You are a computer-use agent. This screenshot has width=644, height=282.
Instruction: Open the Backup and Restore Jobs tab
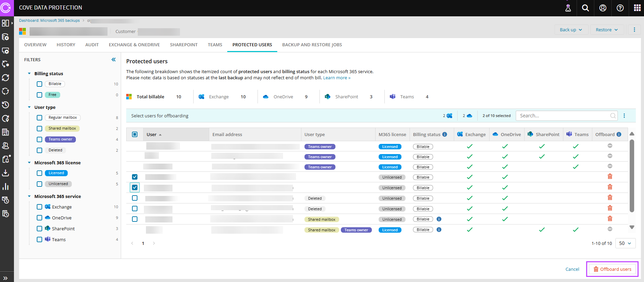click(312, 45)
